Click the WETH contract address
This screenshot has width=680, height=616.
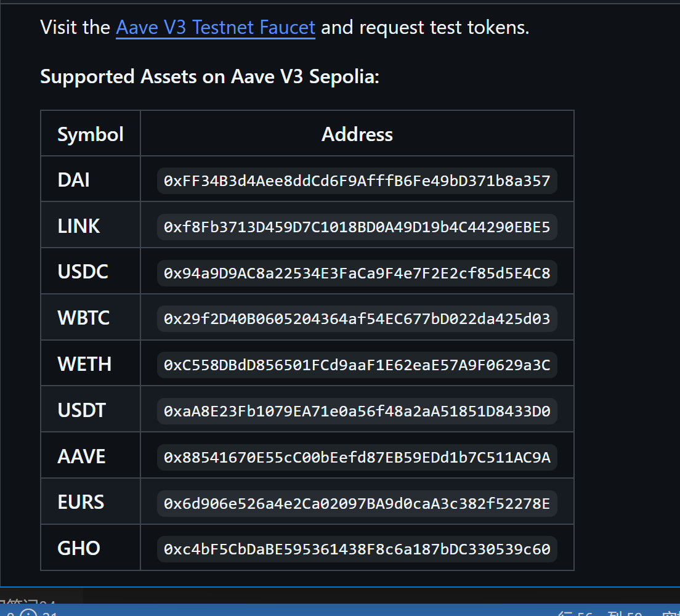(357, 365)
